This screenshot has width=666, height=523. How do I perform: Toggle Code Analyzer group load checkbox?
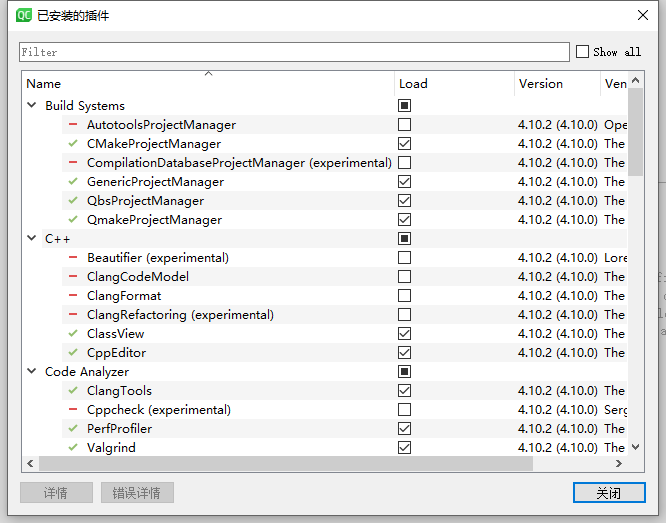click(404, 372)
